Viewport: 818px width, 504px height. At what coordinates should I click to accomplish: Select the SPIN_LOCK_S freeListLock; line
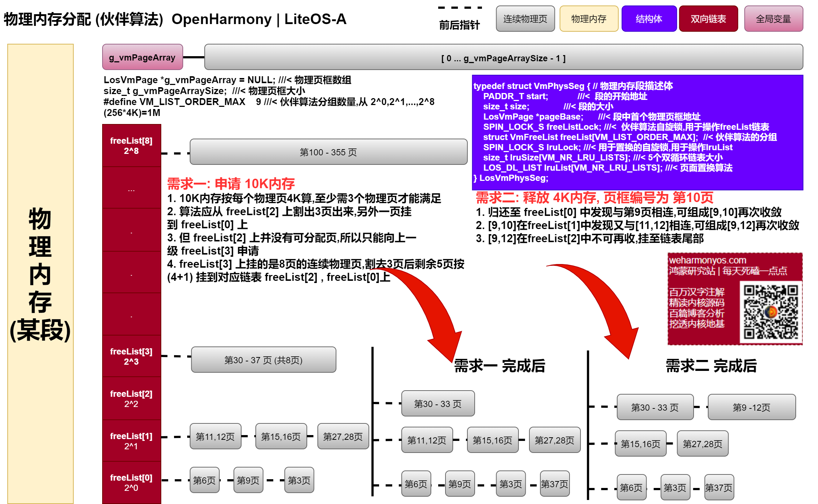pos(626,127)
